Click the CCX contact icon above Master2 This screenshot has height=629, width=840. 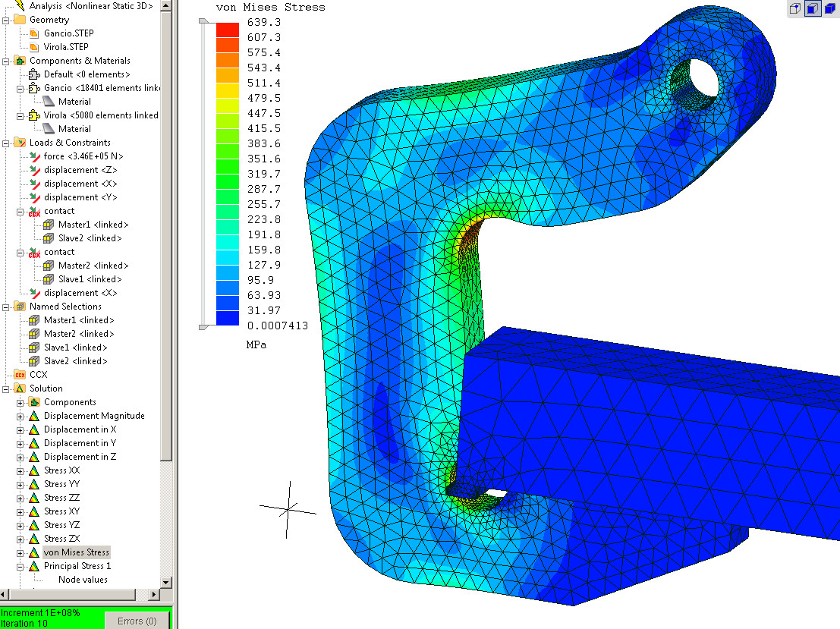(34, 252)
